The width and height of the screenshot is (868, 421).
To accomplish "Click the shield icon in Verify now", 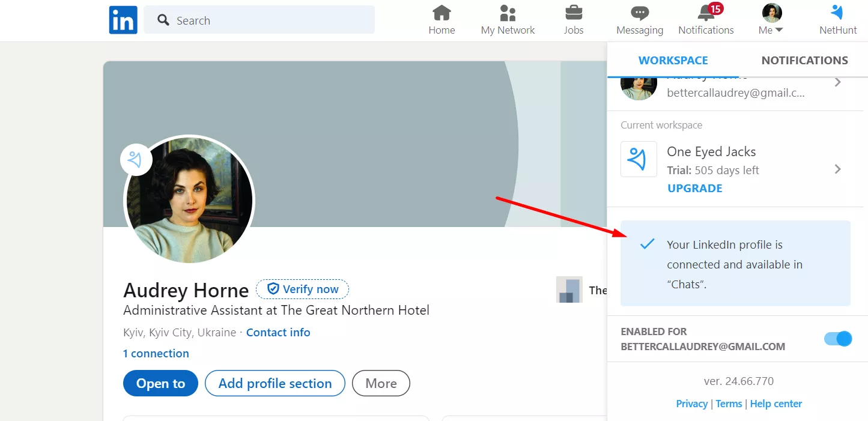I will (273, 289).
